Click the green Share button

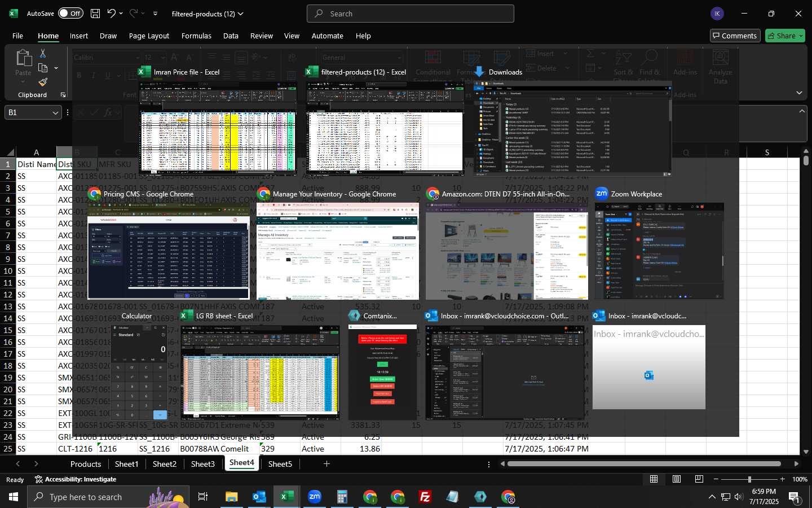click(x=785, y=36)
